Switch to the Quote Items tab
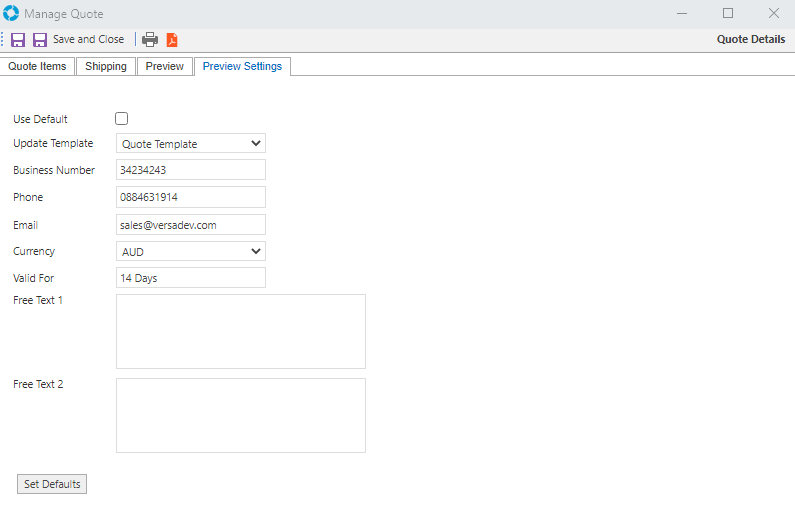This screenshot has width=795, height=514. pos(37,66)
